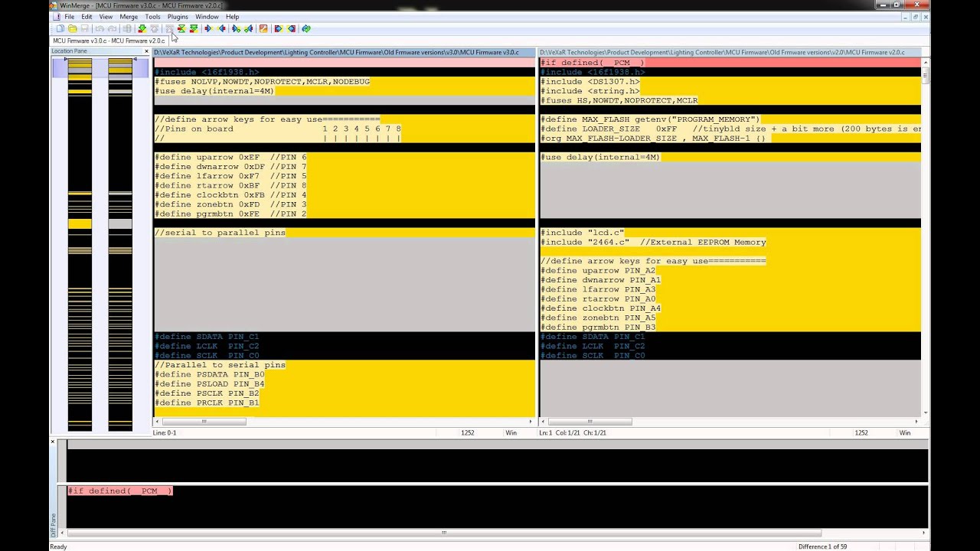Go to Current Difference icon
The image size is (980, 551).
point(181,28)
